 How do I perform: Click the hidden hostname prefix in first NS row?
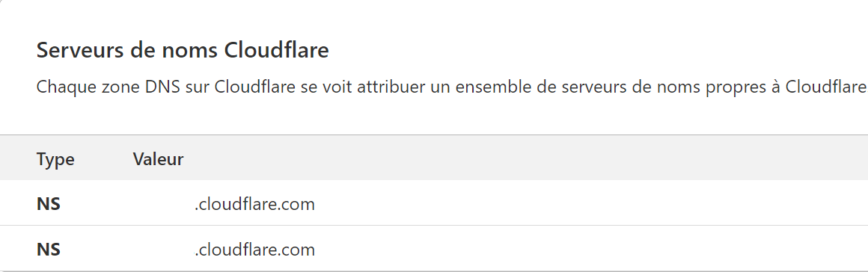[x=163, y=204]
